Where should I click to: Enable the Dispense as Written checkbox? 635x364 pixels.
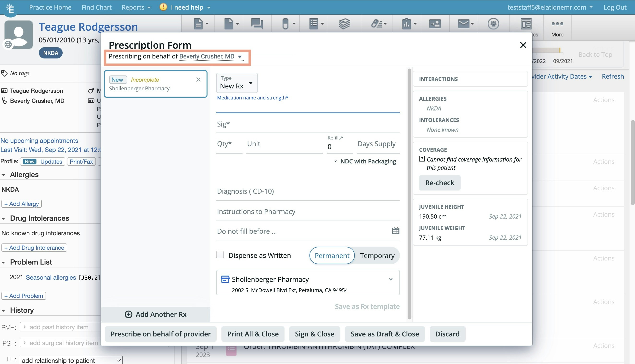(220, 255)
